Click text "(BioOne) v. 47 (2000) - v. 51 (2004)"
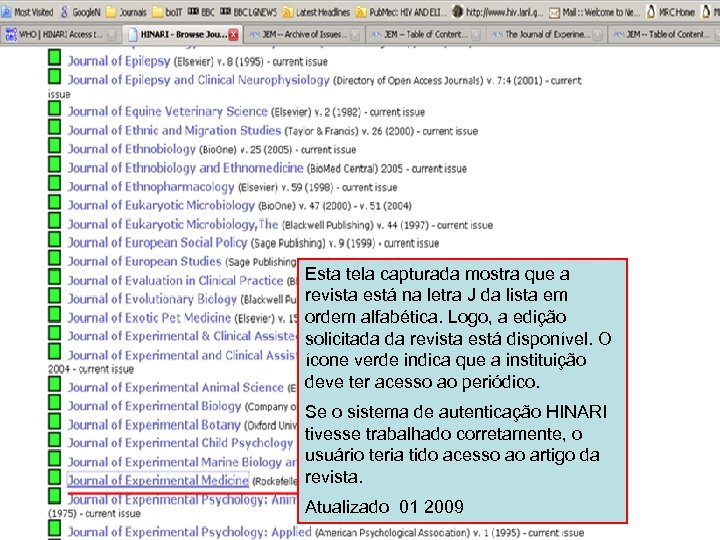The height and width of the screenshot is (540, 720). click(x=335, y=206)
